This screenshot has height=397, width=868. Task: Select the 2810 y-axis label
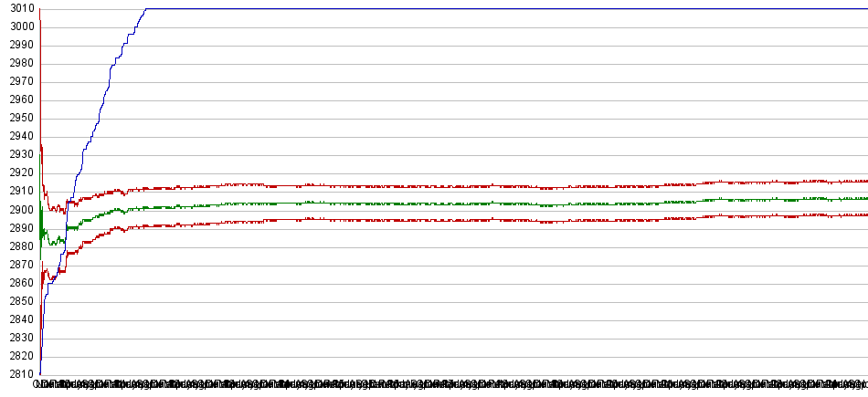point(18,374)
